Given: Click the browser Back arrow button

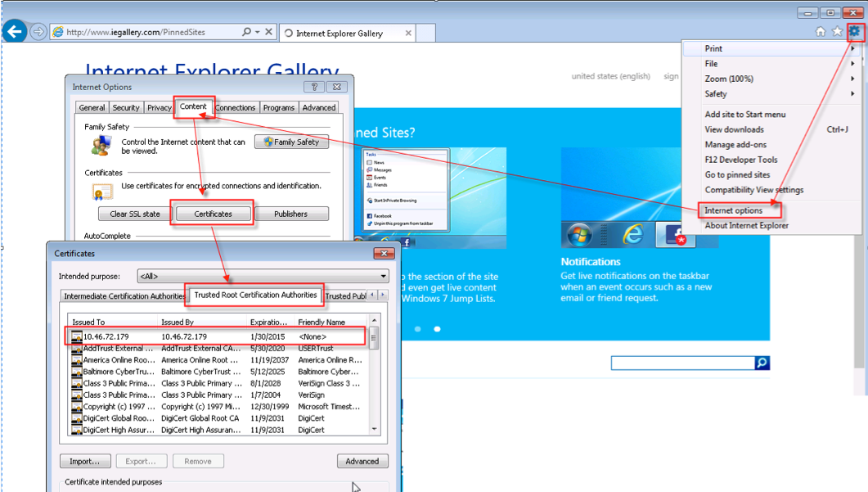Looking at the screenshot, I should [15, 32].
